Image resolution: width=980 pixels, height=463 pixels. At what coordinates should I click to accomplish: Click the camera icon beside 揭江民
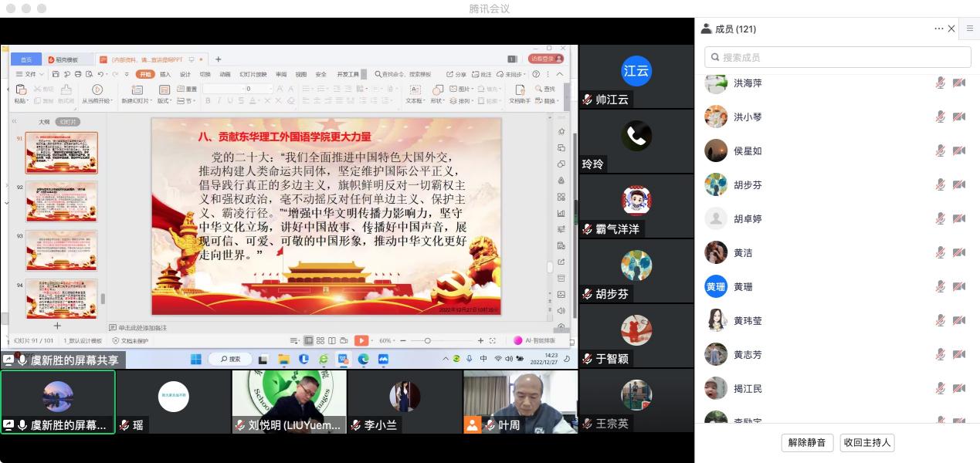click(958, 388)
